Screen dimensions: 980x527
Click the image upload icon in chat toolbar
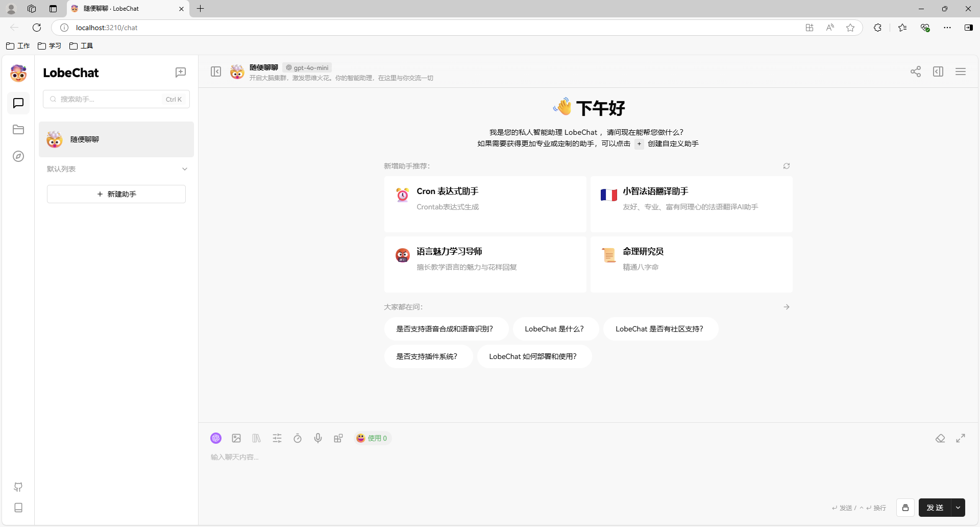236,438
